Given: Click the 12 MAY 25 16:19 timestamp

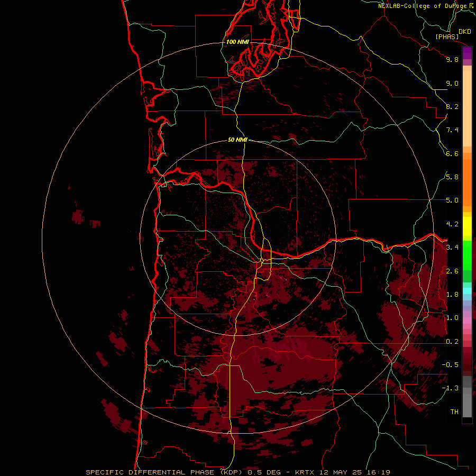Looking at the screenshot, I should coord(355,472).
